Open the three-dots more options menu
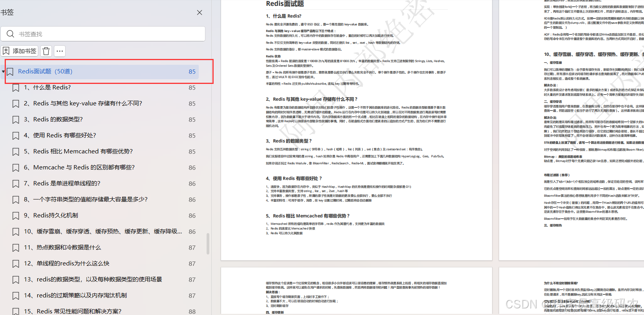This screenshot has width=644, height=315. pos(59,51)
